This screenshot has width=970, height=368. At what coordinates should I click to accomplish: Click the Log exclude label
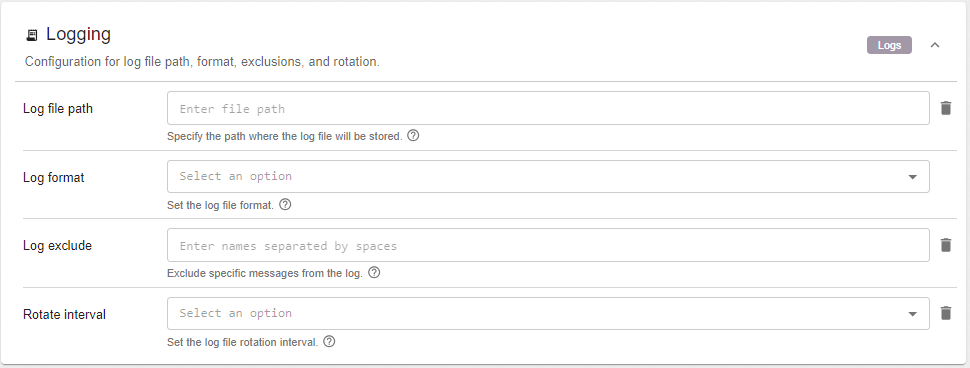58,246
